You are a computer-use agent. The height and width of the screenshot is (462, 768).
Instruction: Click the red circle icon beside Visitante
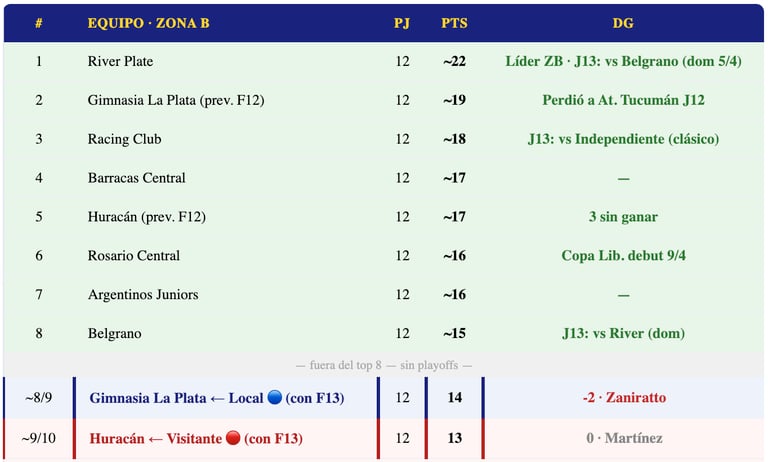tap(233, 438)
